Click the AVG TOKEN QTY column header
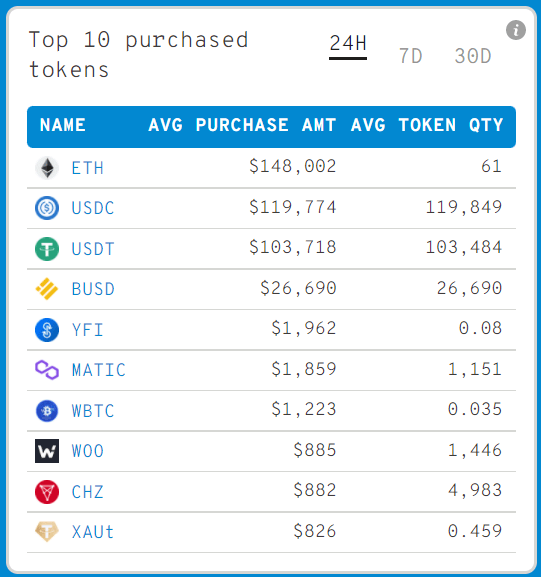This screenshot has width=541, height=577. coord(427,125)
